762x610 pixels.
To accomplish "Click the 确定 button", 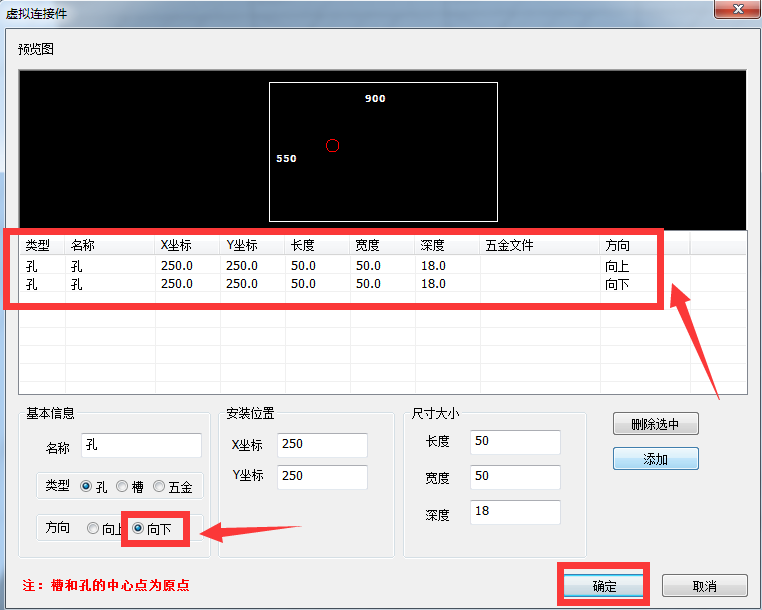I will click(604, 586).
